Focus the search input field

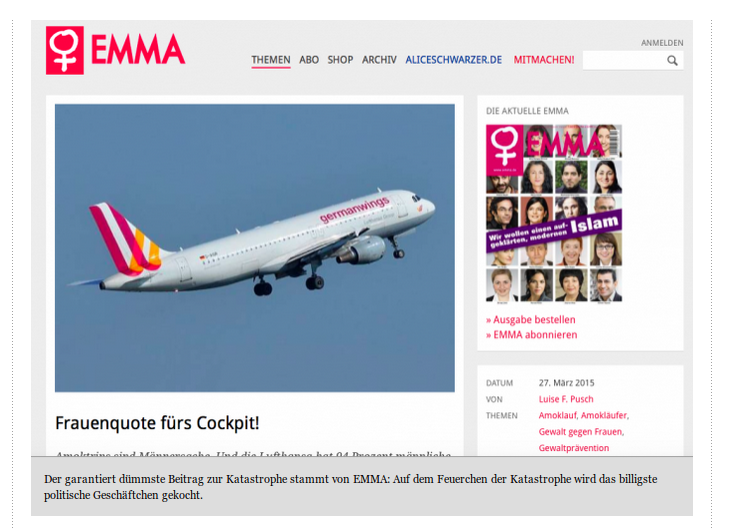pyautogui.click(x=624, y=60)
